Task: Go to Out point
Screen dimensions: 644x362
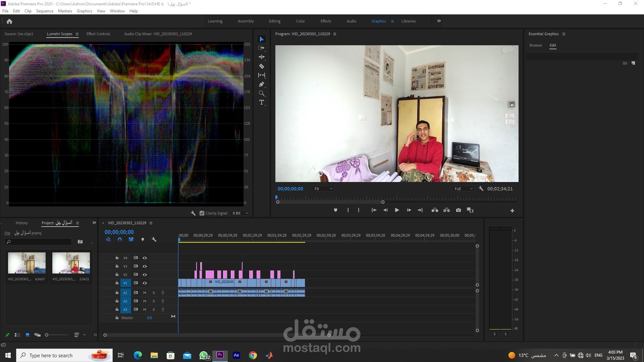Action: tap(420, 210)
